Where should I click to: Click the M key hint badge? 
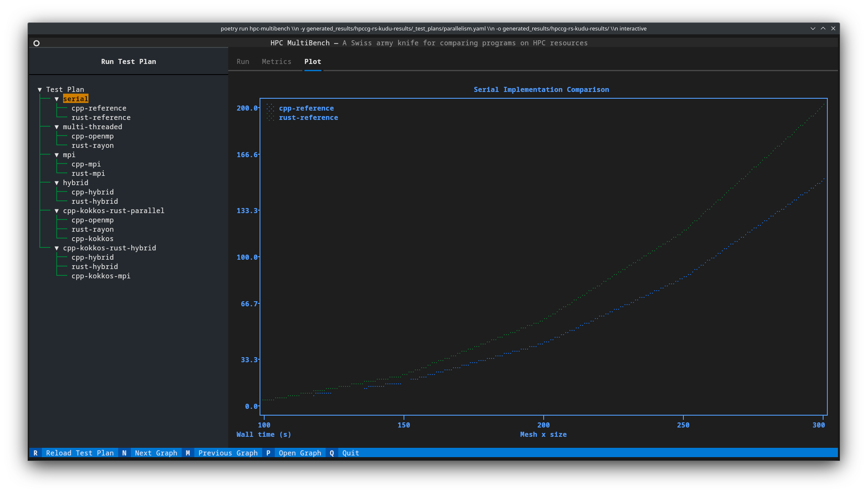click(188, 453)
